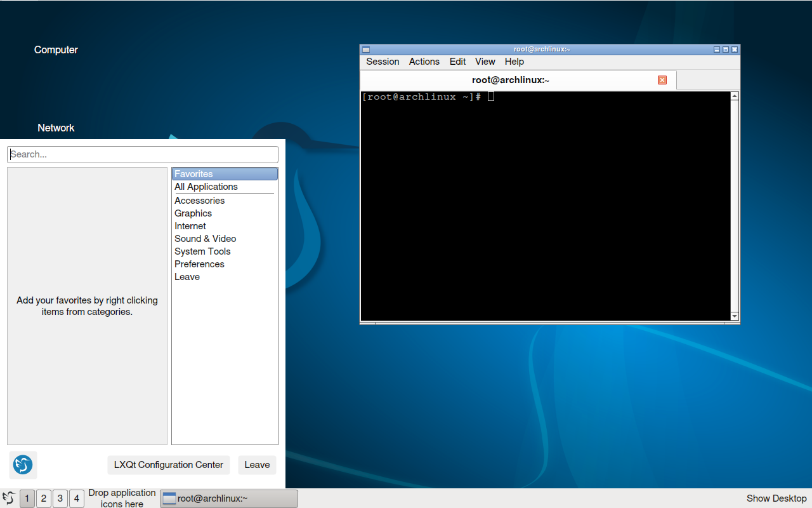Maximize the terminal window
Image resolution: width=812 pixels, height=508 pixels.
(x=726, y=50)
